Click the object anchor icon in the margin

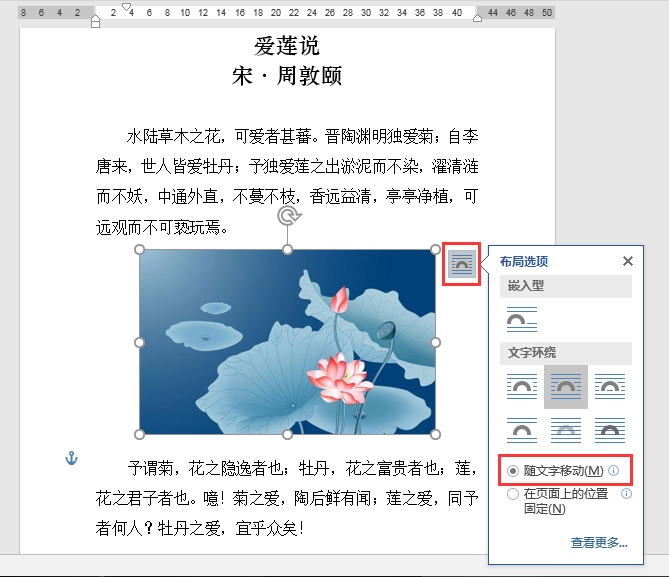click(71, 458)
